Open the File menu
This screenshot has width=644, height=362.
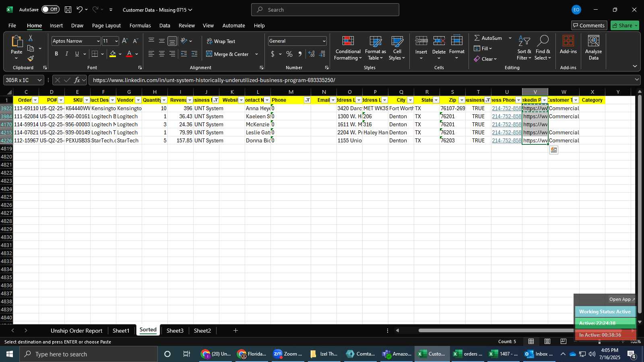(12, 25)
